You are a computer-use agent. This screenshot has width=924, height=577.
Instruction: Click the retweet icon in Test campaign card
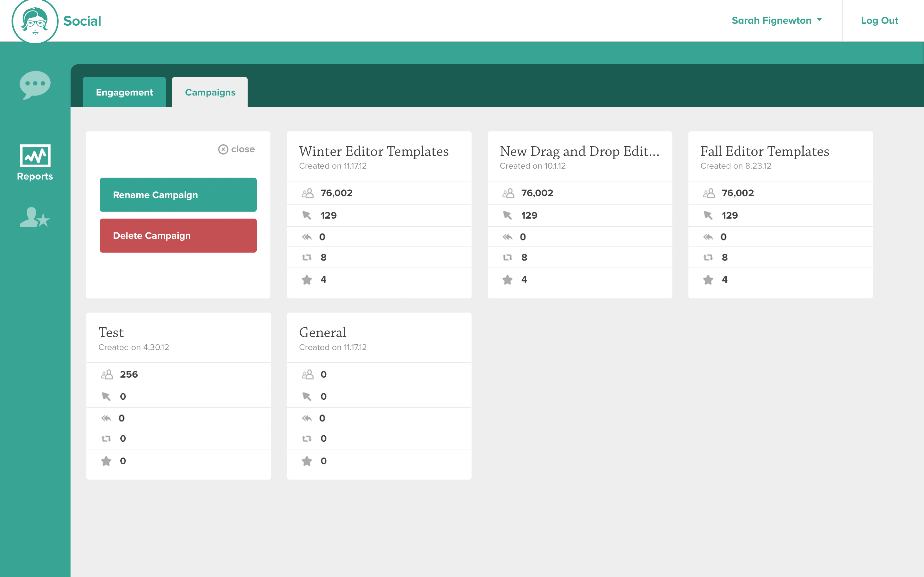pos(106,439)
